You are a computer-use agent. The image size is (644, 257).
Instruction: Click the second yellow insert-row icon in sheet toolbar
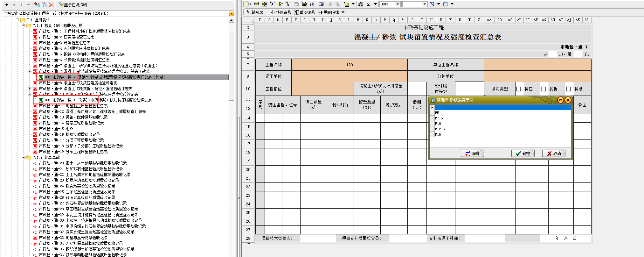(x=256, y=4)
